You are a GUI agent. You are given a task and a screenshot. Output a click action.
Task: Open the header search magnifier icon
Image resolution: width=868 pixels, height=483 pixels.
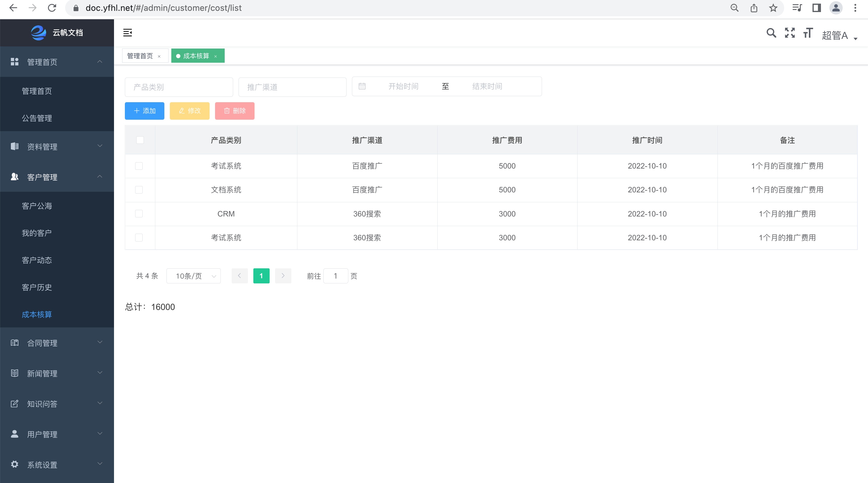pos(771,33)
